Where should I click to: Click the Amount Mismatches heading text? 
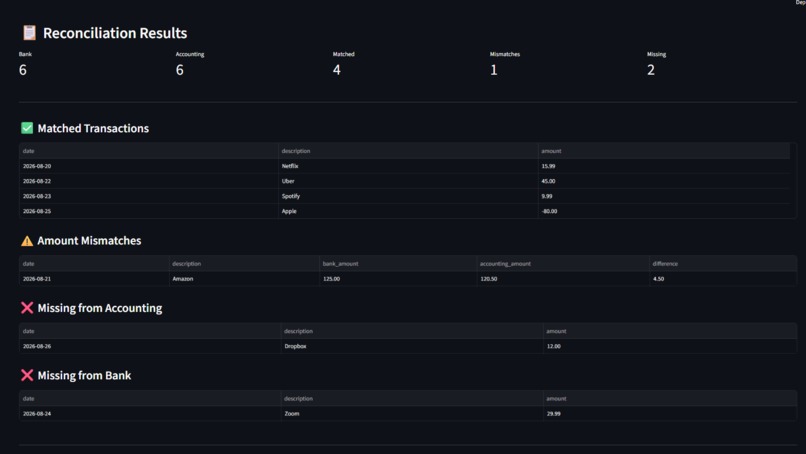tap(89, 241)
